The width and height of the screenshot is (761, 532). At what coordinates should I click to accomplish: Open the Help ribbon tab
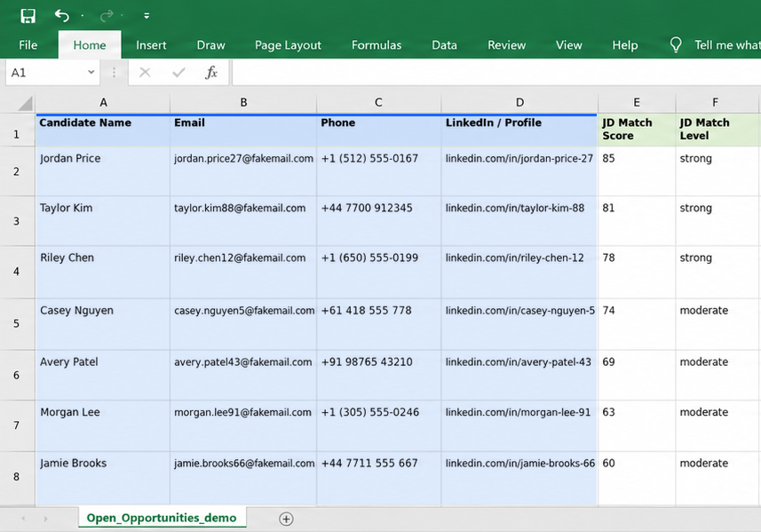(625, 45)
